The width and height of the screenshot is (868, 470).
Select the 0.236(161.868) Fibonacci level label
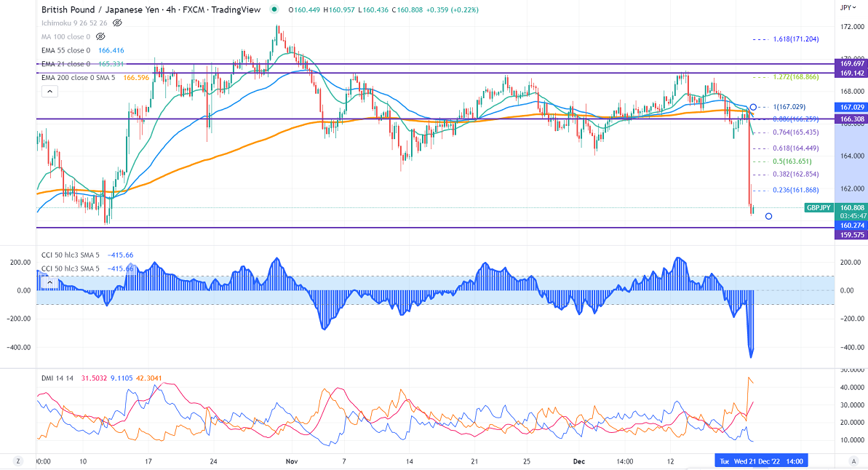(796, 191)
